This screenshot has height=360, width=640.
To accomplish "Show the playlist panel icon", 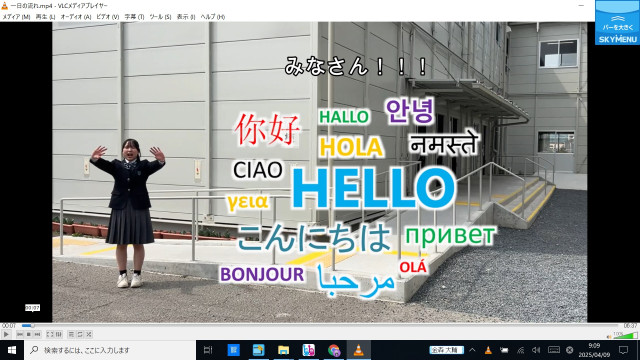I will tap(71, 334).
